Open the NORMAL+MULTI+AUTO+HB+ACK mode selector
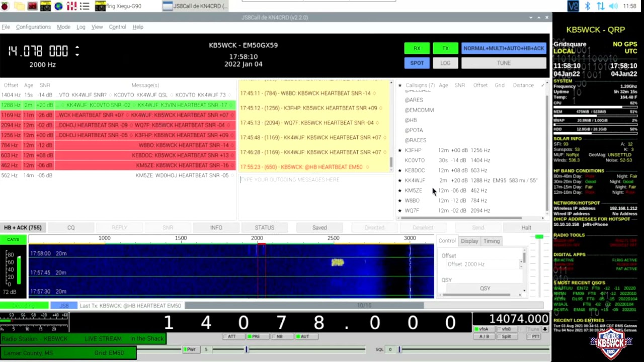Viewport: 644px width, 362px height. pos(504,48)
